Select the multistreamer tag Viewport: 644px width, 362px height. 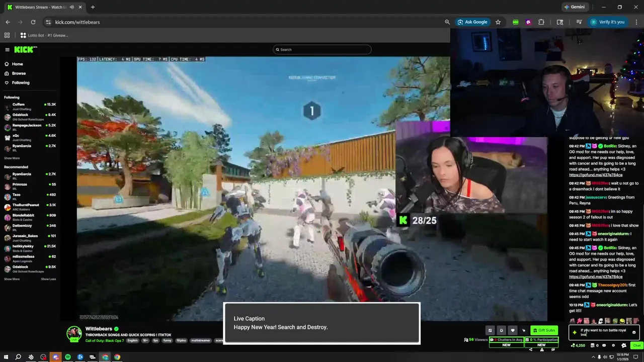pos(201,340)
